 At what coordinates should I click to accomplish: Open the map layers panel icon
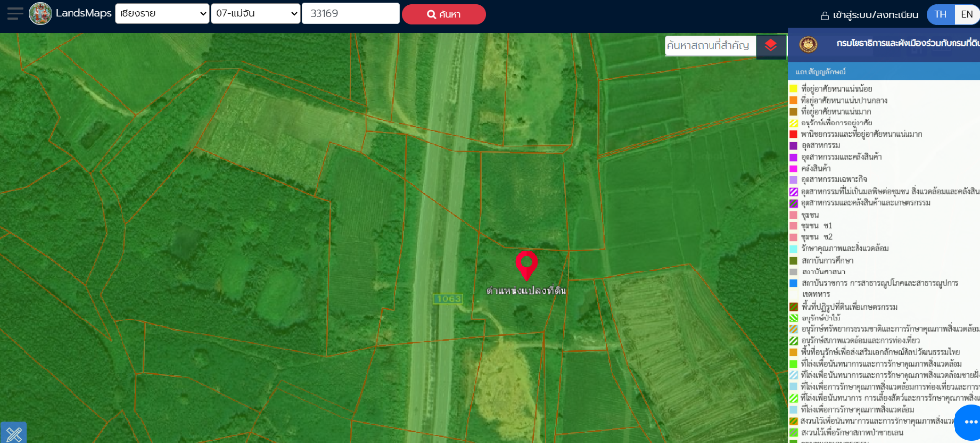(x=770, y=45)
